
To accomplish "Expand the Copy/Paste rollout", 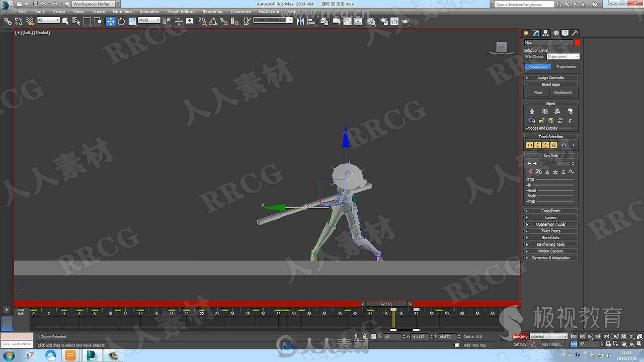I will pyautogui.click(x=551, y=211).
